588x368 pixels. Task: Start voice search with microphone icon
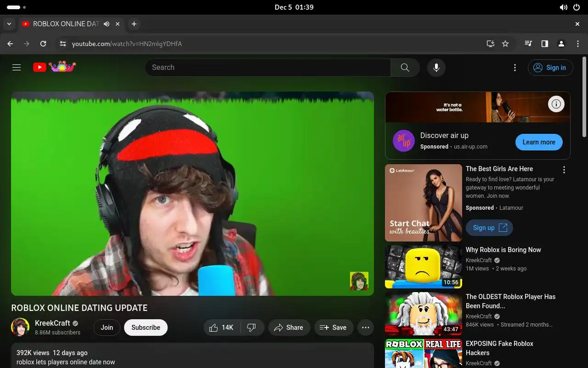[436, 68]
